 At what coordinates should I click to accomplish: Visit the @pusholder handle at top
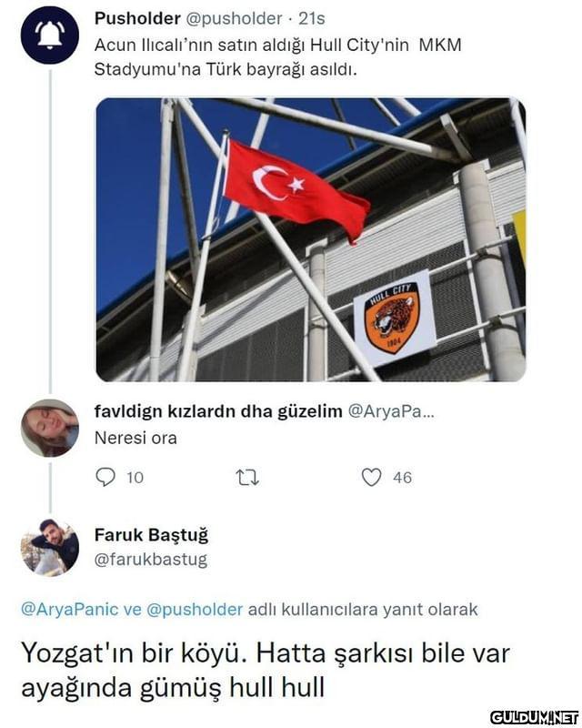point(234,18)
